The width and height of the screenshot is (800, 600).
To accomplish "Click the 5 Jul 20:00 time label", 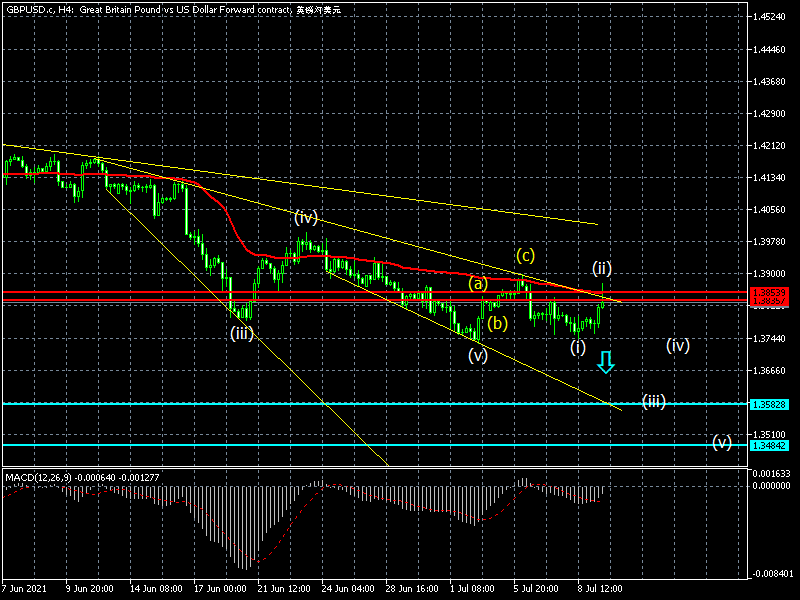I will (536, 588).
